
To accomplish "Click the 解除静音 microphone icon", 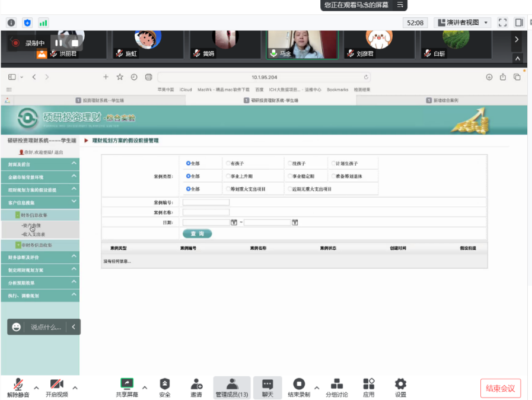I will pyautogui.click(x=17, y=384).
